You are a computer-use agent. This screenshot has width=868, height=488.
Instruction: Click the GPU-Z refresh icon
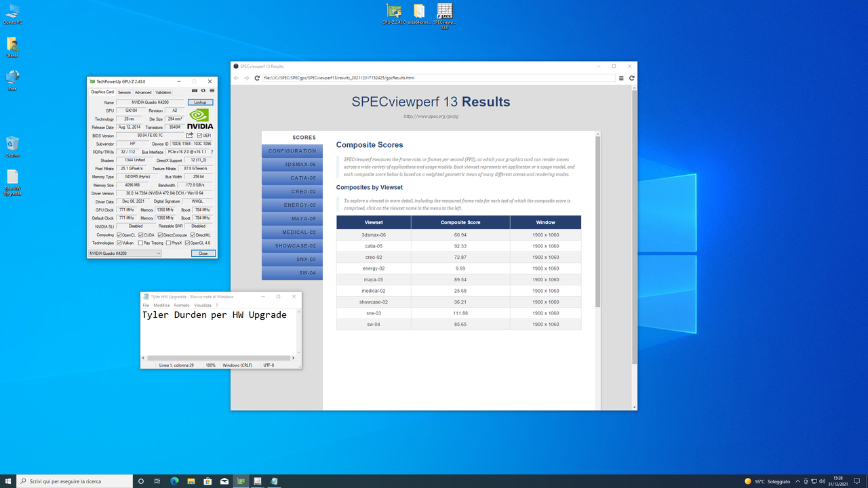[203, 91]
